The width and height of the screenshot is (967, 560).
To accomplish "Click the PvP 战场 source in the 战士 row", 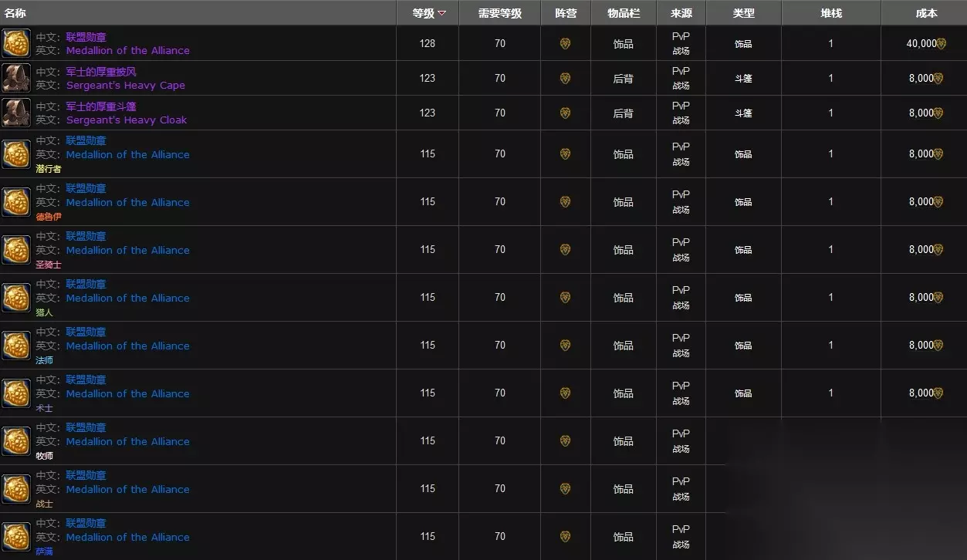I will (x=681, y=489).
